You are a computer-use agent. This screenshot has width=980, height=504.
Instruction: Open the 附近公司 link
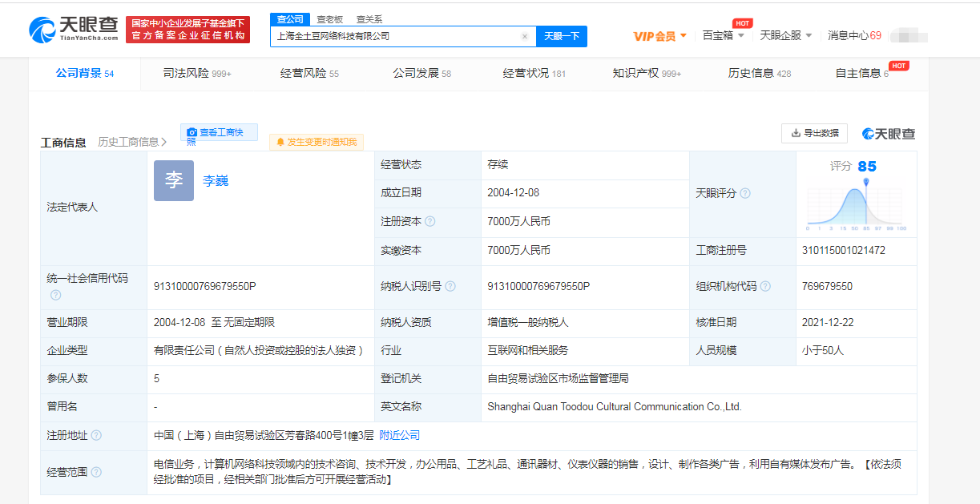click(399, 436)
